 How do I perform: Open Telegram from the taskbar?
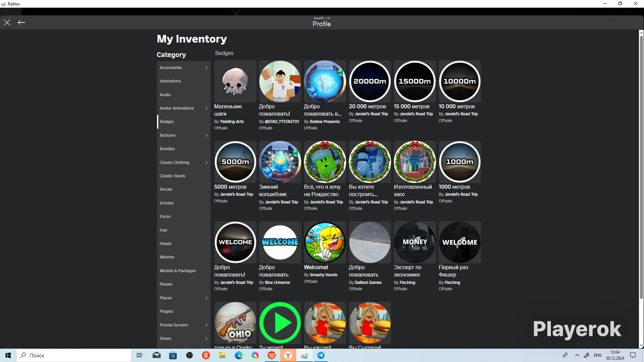(321, 355)
